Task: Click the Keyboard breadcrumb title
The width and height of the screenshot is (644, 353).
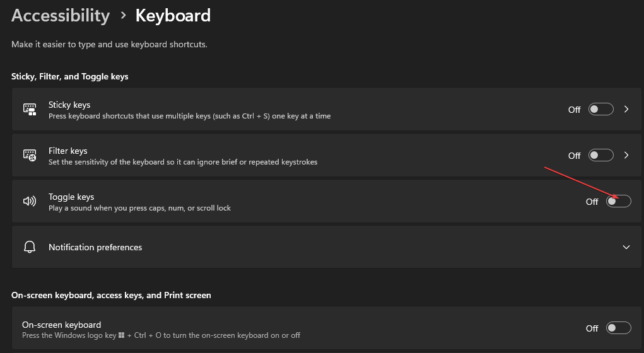Action: click(x=173, y=16)
